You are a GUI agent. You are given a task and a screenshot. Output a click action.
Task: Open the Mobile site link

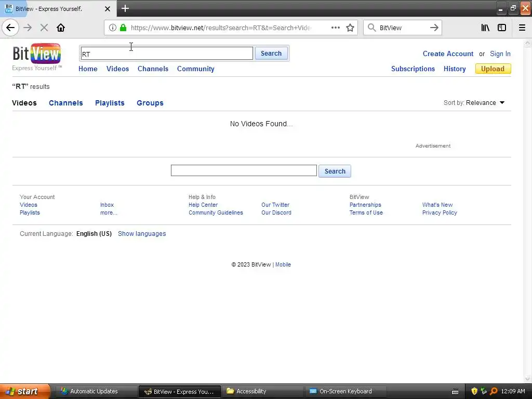[x=283, y=264]
